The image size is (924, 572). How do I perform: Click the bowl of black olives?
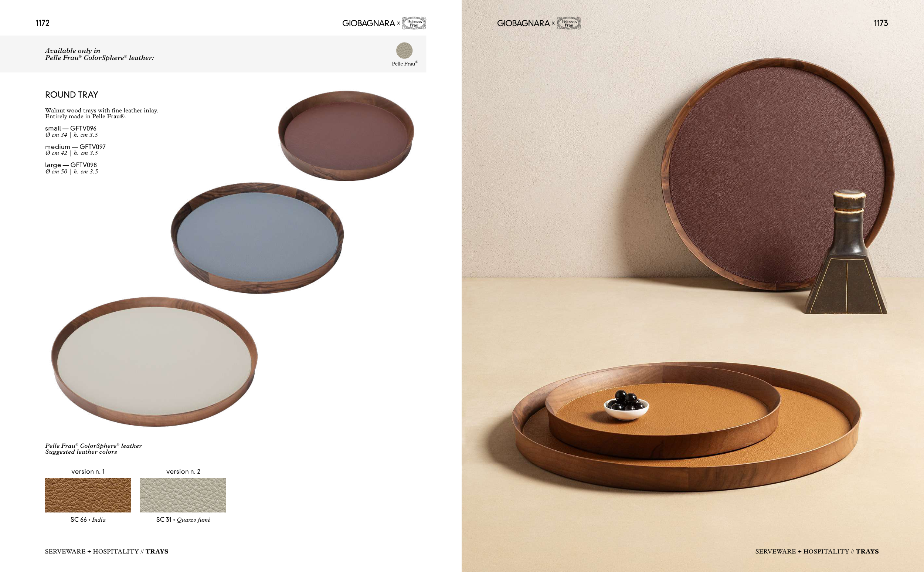pyautogui.click(x=626, y=406)
